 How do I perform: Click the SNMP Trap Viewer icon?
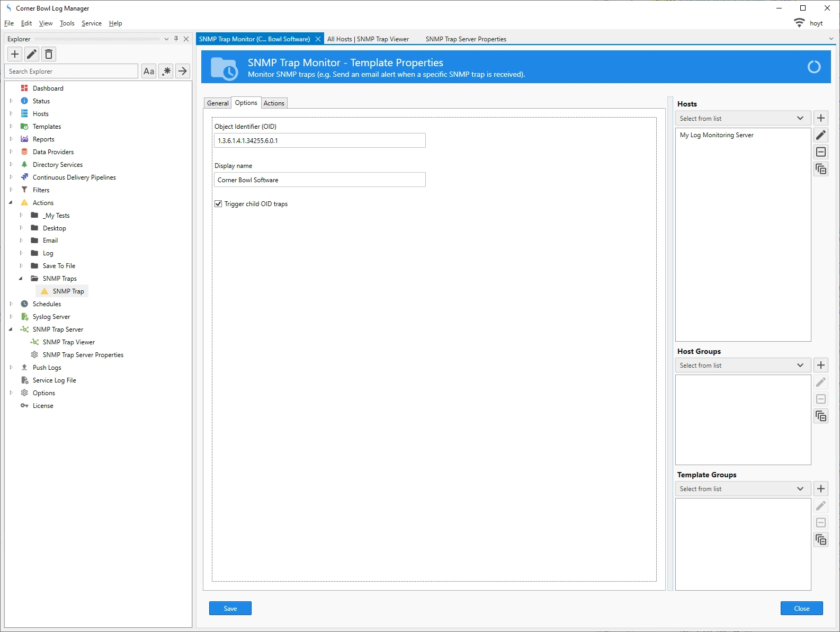[x=34, y=342]
